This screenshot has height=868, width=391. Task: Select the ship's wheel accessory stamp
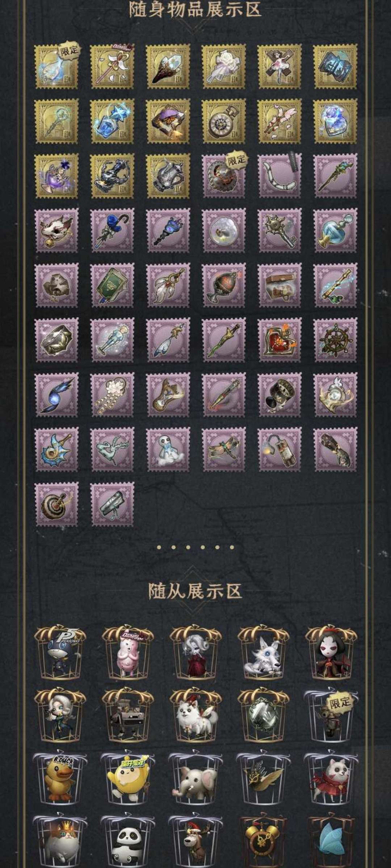(x=335, y=340)
